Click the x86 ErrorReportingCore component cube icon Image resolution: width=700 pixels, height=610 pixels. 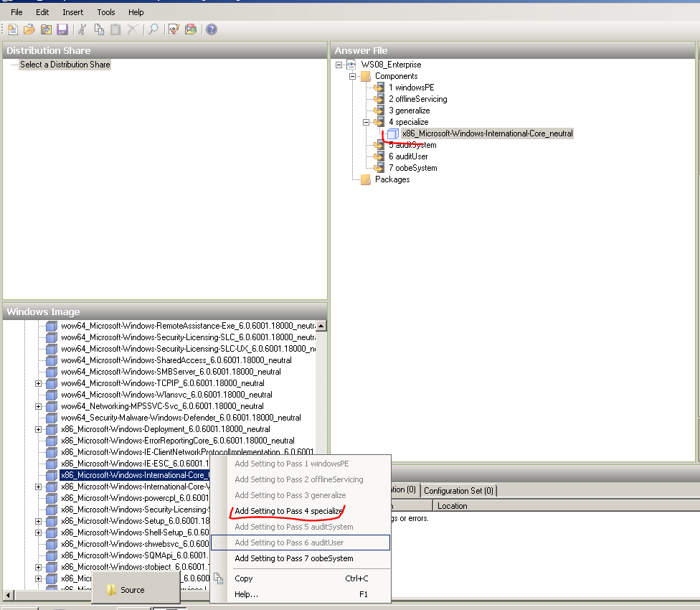(52, 441)
